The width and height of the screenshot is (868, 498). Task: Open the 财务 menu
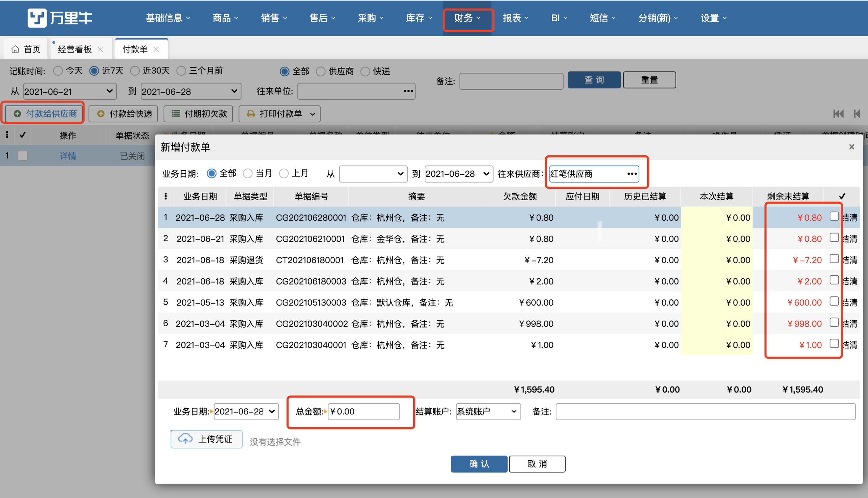pyautogui.click(x=467, y=18)
